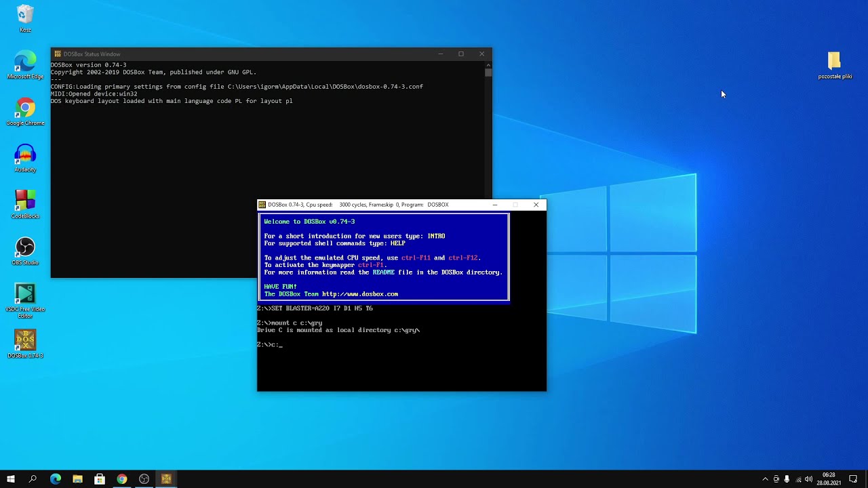This screenshot has width=868, height=488.
Task: Switch to DOSBox via taskbar button
Action: coord(166,479)
